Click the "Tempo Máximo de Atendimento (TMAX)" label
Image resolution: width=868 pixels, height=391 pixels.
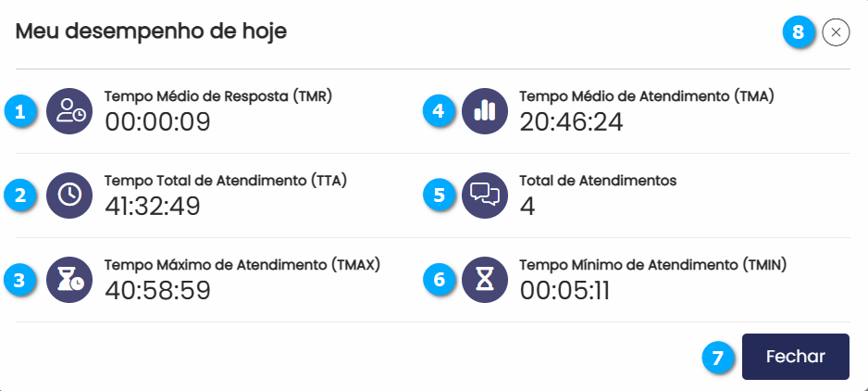242,264
